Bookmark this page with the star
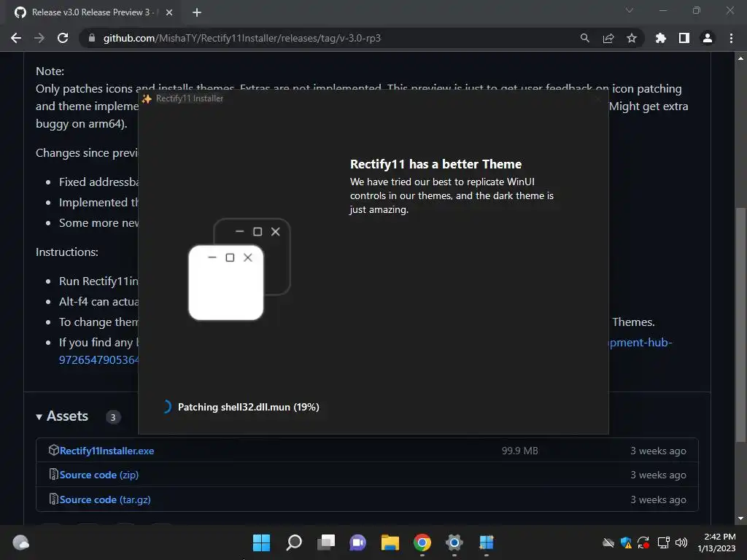 [x=632, y=38]
